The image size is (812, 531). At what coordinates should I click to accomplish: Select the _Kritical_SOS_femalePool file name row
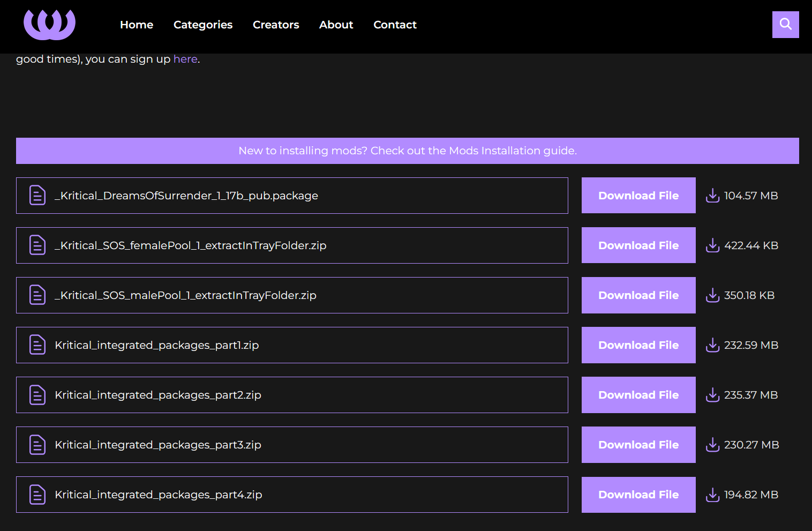point(292,245)
